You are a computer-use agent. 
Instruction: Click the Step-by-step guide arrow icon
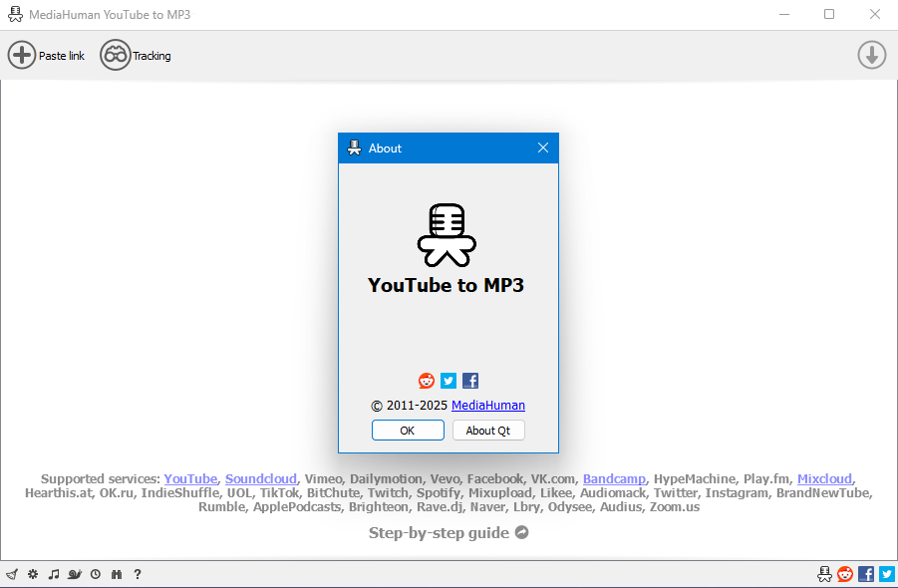click(x=521, y=532)
